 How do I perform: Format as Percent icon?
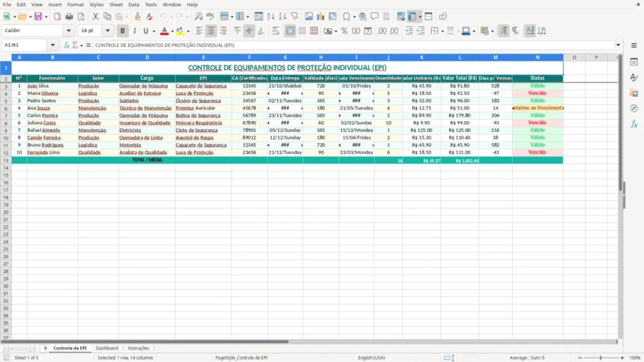coord(344,31)
